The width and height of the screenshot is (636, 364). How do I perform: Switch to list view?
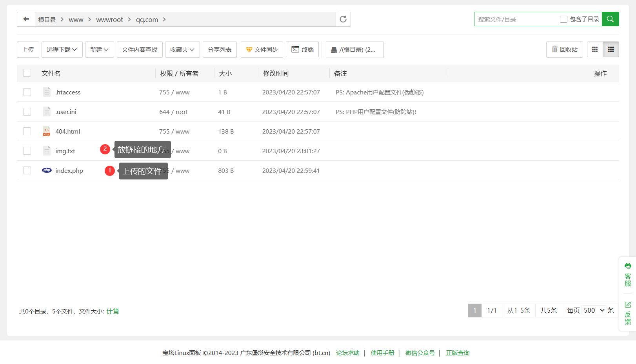[611, 49]
